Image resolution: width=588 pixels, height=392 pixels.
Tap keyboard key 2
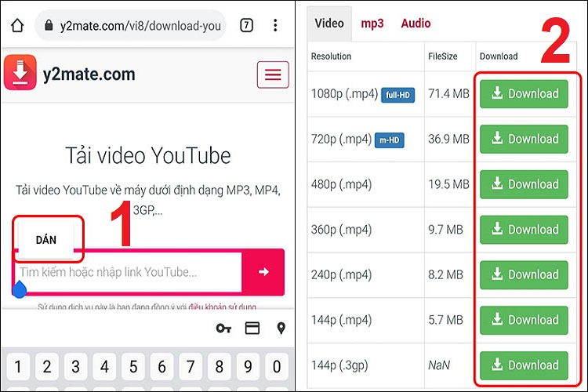click(x=47, y=366)
